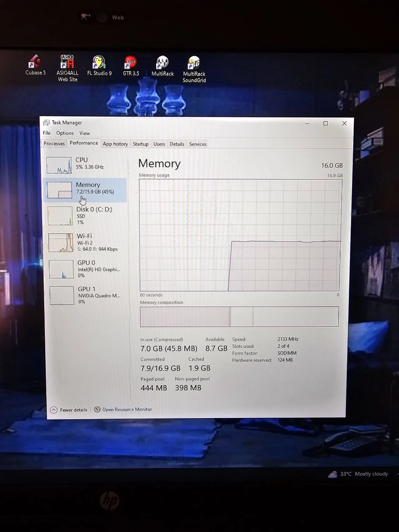Click the Fewer details arrow icon
Screen dimensions: 399x532
click(x=54, y=410)
